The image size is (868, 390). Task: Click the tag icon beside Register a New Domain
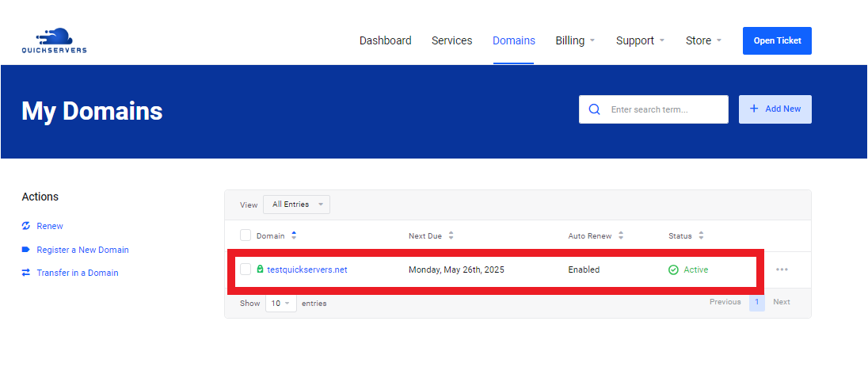click(25, 250)
